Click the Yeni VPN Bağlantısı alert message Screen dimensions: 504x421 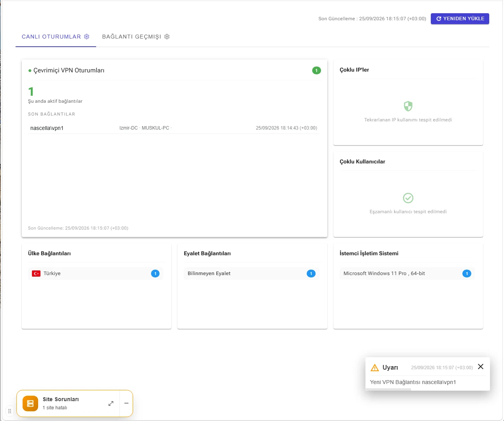pos(413,382)
